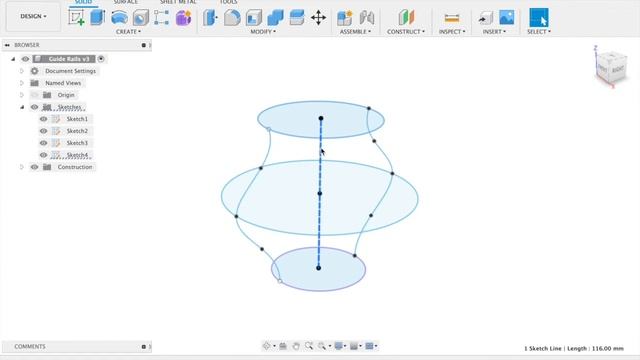The width and height of the screenshot is (640, 360).
Task: Select the Extrude tool
Action: point(98,18)
